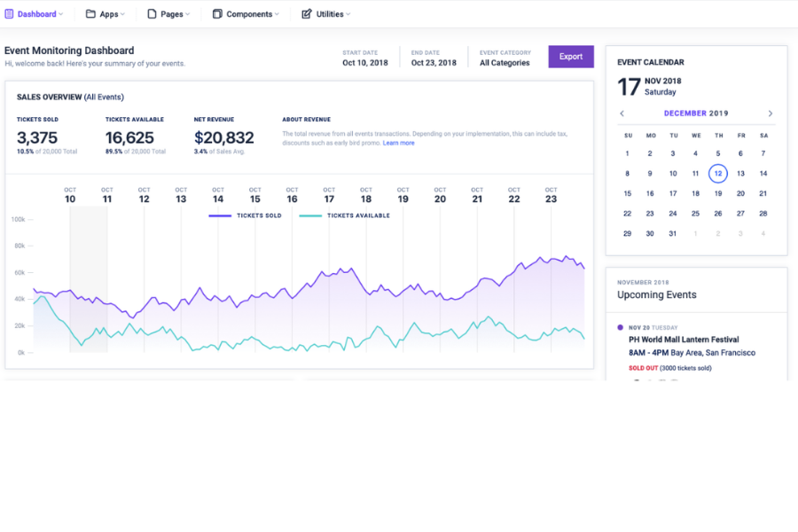Click the ABOUT REVENUE heading
The width and height of the screenshot is (798, 532).
tap(307, 120)
